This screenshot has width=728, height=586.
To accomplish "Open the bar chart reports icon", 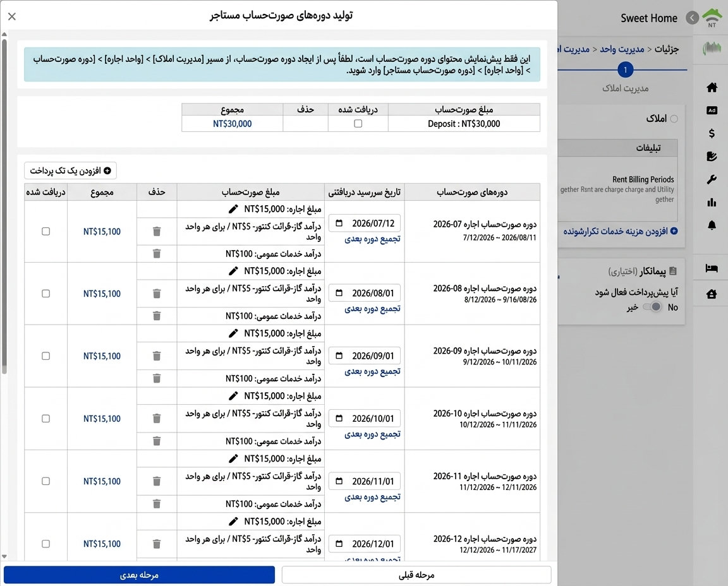I will click(x=712, y=202).
